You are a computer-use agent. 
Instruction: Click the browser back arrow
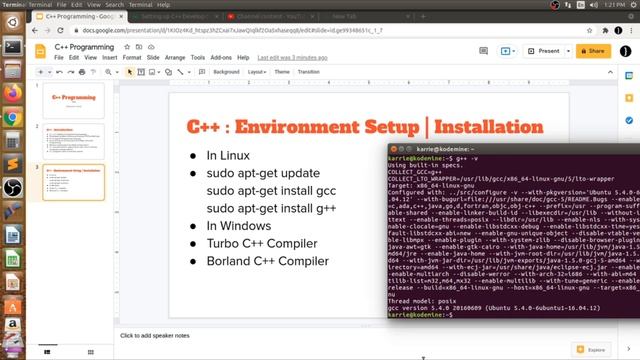point(35,31)
